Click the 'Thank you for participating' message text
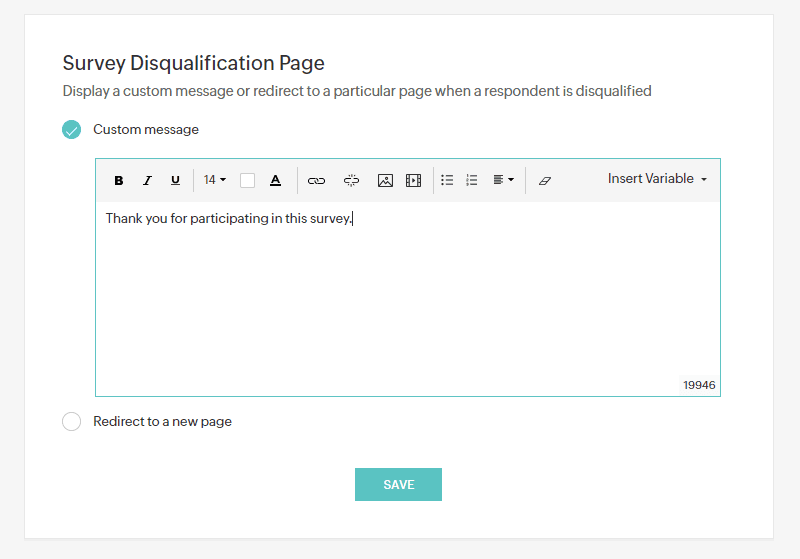The image size is (800, 559). tap(229, 218)
